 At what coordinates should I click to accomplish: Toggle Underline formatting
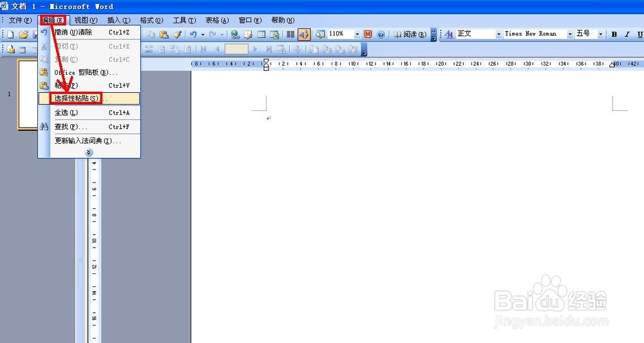pyautogui.click(x=640, y=35)
